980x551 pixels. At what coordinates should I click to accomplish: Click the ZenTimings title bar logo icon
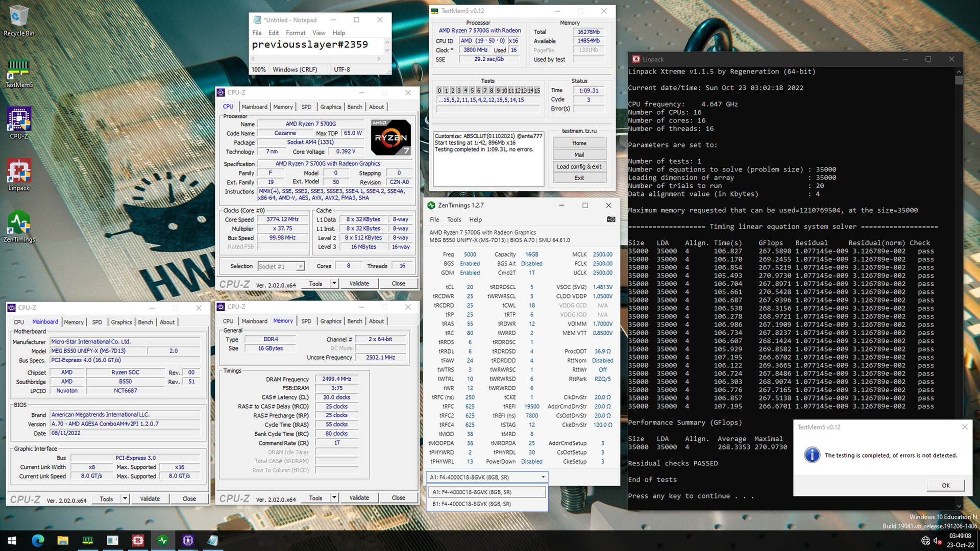(431, 205)
